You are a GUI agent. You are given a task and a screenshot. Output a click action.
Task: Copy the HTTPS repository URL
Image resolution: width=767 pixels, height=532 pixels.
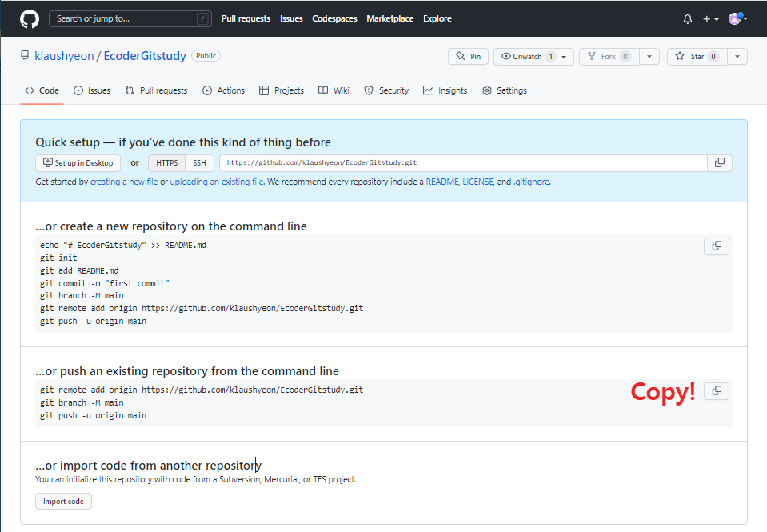[720, 163]
